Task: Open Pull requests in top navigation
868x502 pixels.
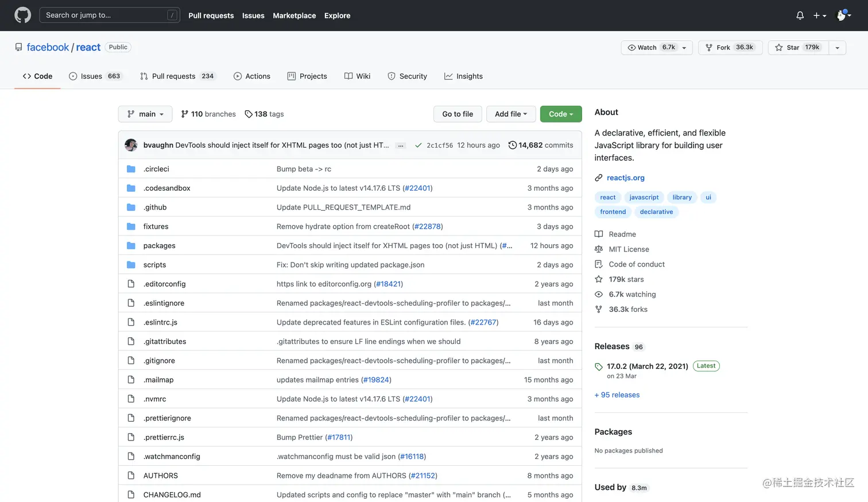Action: pos(211,16)
